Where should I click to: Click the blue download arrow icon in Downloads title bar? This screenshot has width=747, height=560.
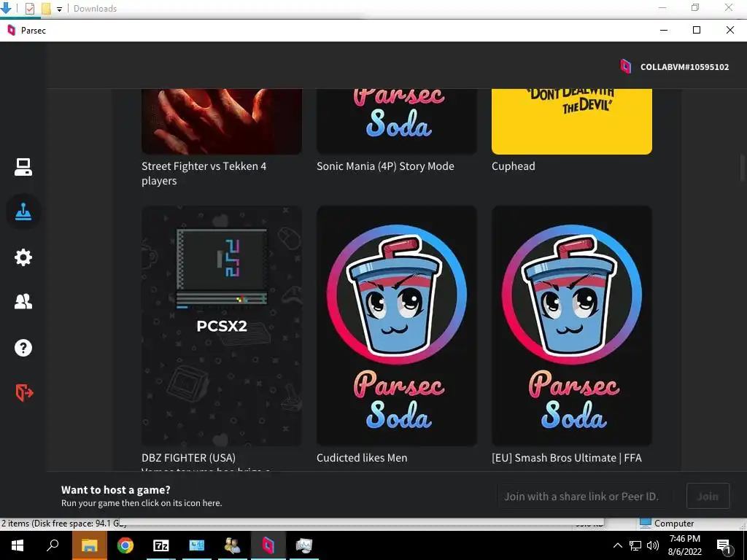pyautogui.click(x=6, y=7)
